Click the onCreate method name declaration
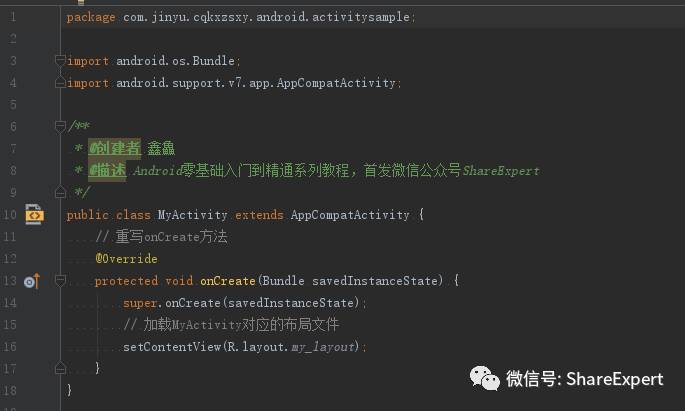This screenshot has width=685, height=411. 228,281
